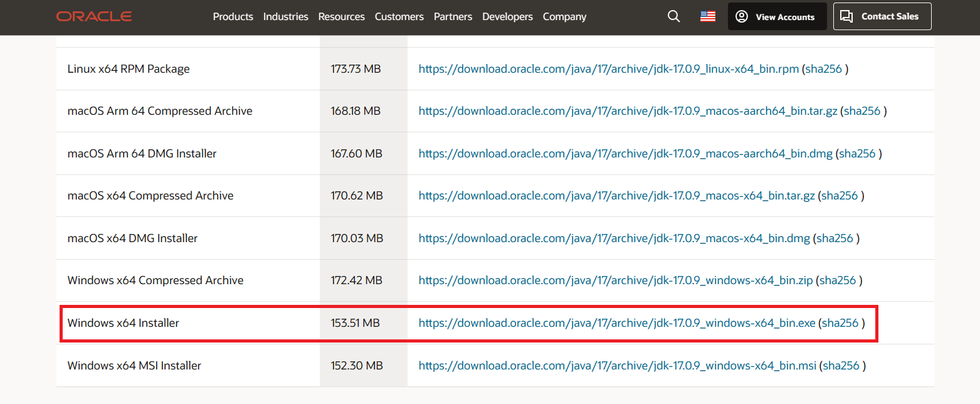Screen dimensions: 980x404
Task: Open the Resources menu
Action: [x=341, y=17]
